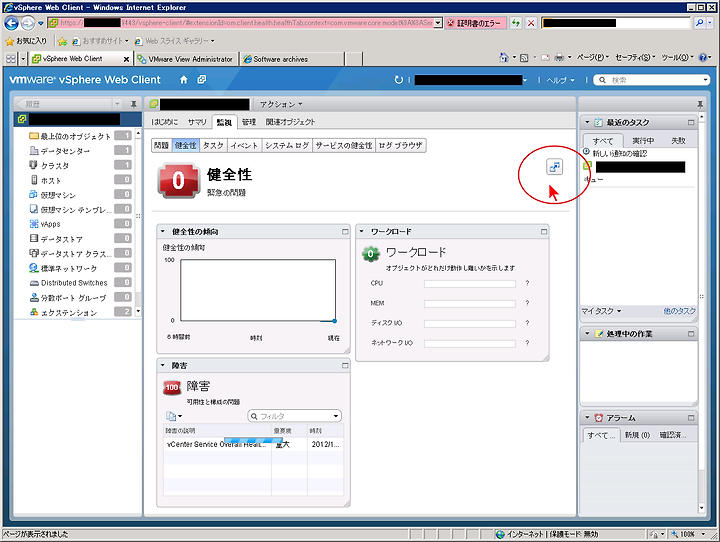Collapse the 最近のタスク section
The width and height of the screenshot is (720, 542).
pyautogui.click(x=587, y=123)
